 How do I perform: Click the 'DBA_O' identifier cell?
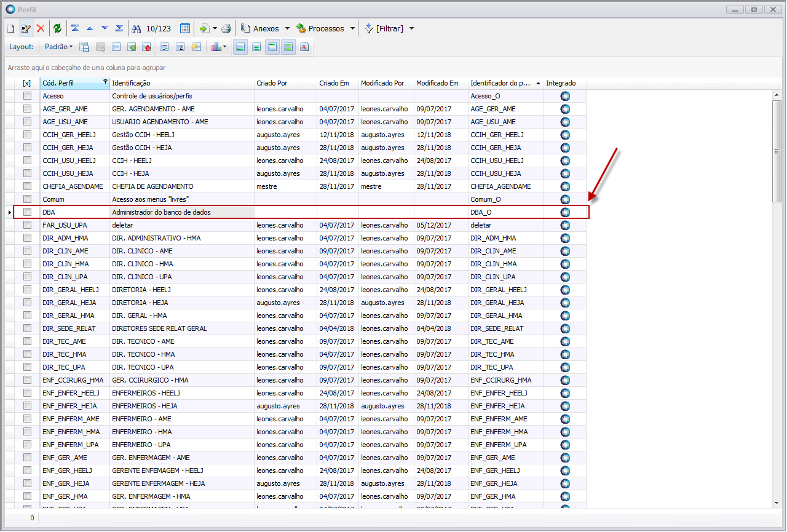506,212
